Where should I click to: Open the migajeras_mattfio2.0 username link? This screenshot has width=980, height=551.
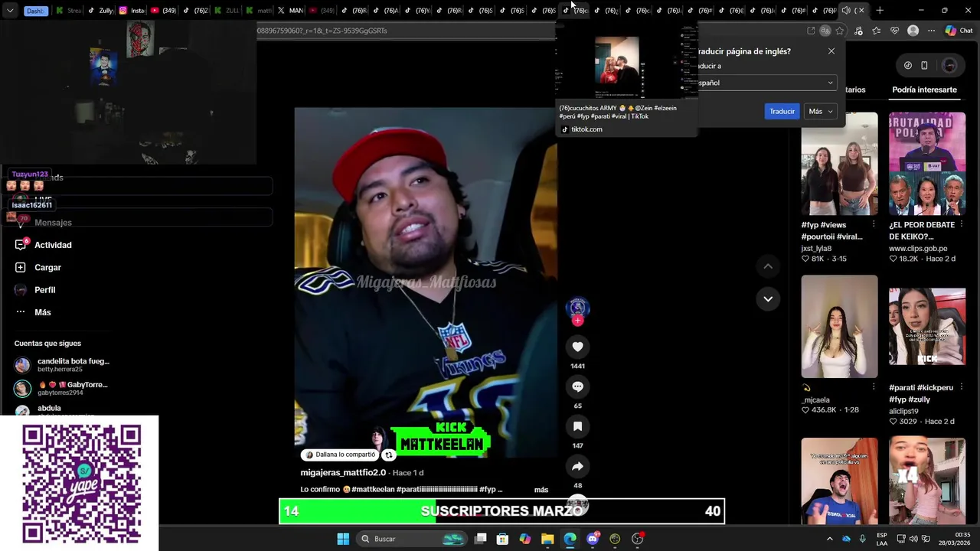343,472
